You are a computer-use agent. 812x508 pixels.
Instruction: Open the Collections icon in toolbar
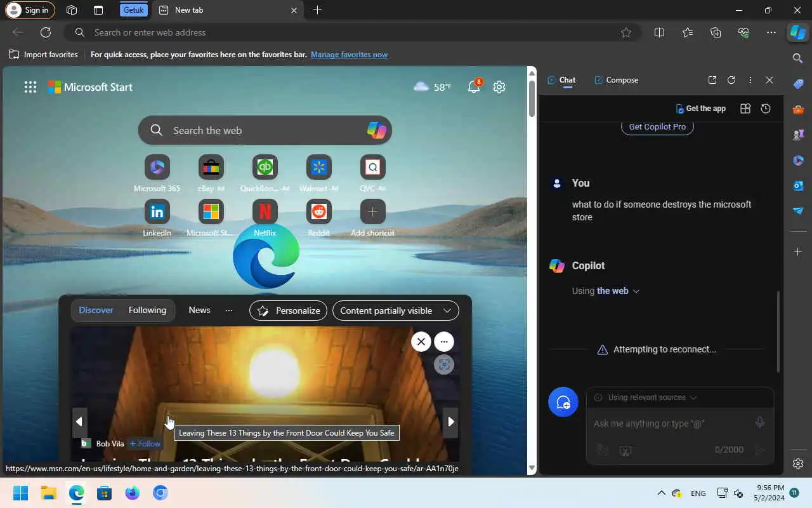(716, 32)
